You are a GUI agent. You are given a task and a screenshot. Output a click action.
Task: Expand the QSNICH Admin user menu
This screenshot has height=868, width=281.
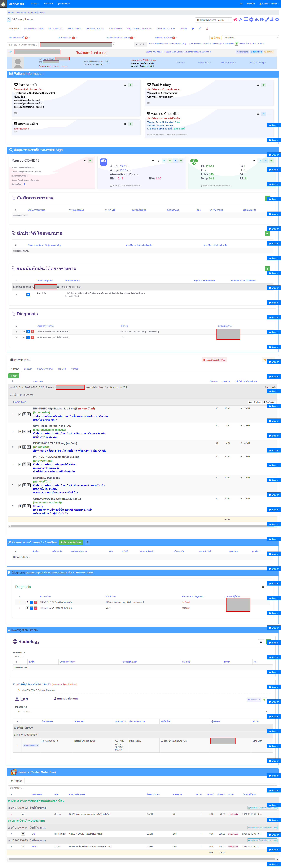click(x=269, y=4)
